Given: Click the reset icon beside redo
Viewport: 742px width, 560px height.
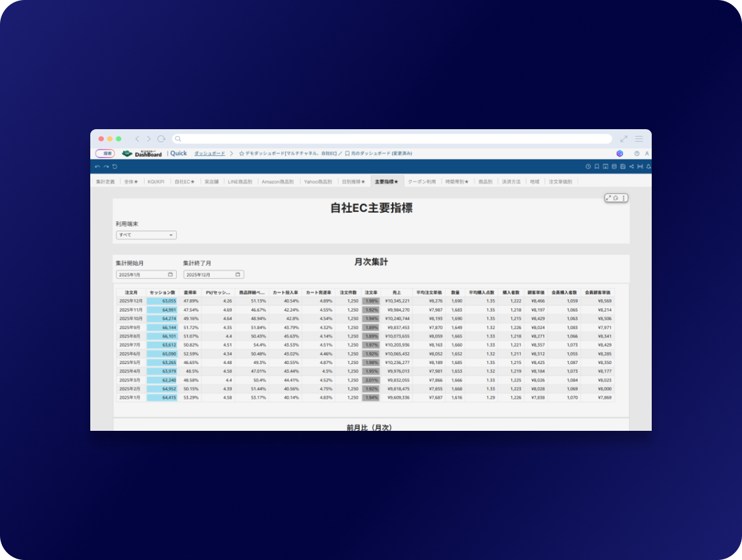Looking at the screenshot, I should tap(115, 166).
